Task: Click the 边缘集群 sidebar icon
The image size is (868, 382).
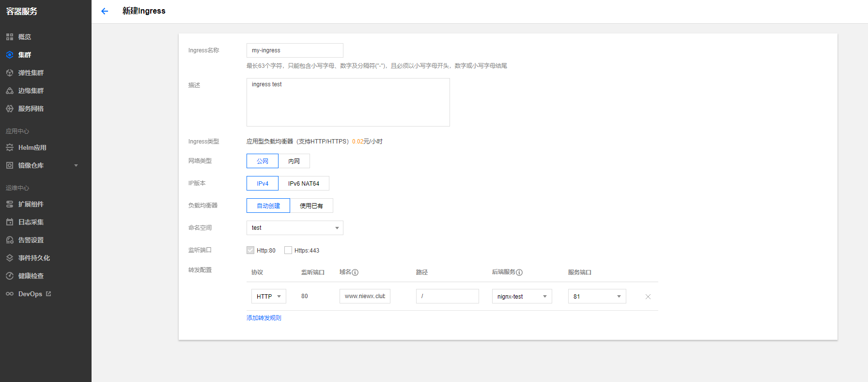Action: [x=10, y=91]
